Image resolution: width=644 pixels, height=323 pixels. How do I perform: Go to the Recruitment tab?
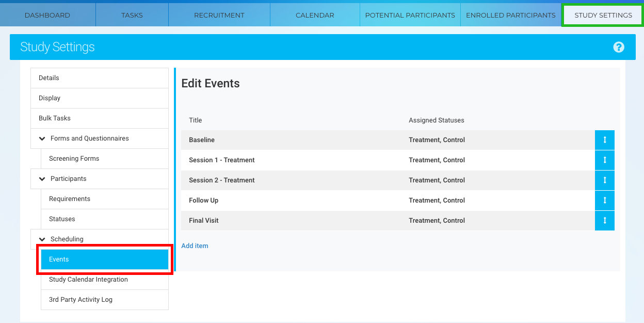219,15
